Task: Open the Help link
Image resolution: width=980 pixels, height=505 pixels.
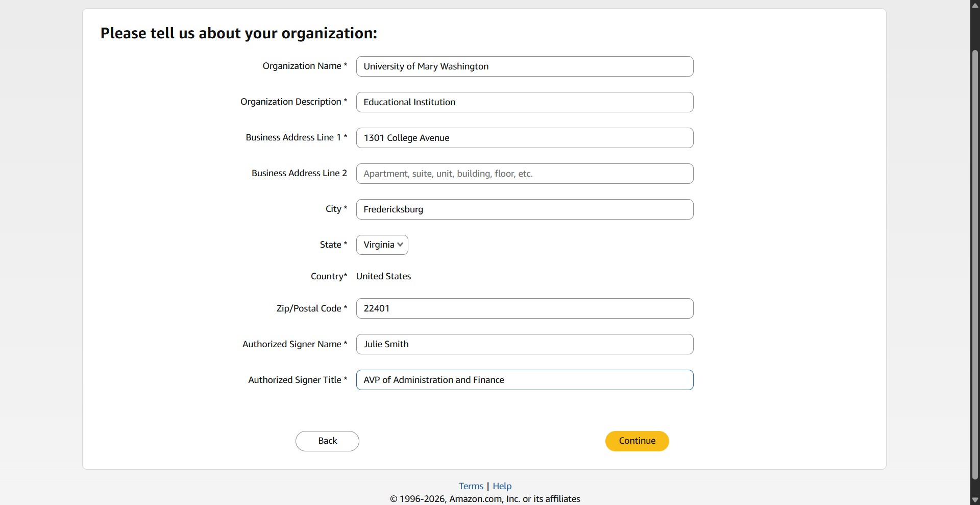Action: [x=502, y=486]
